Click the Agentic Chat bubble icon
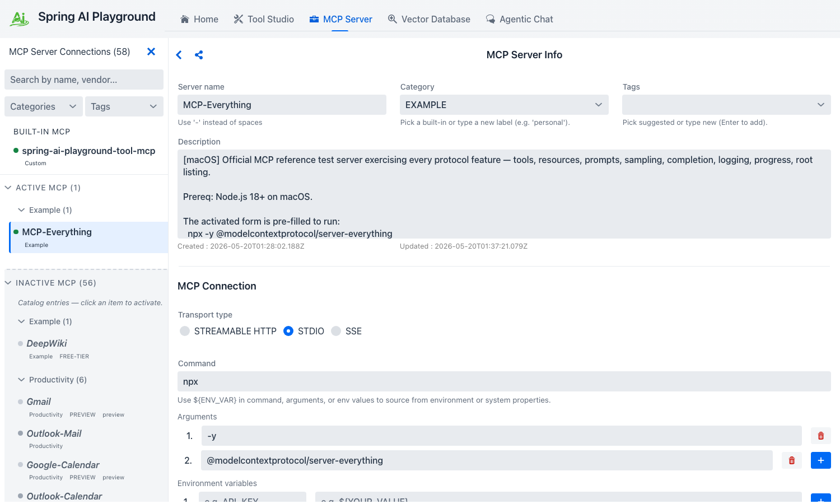Image resolution: width=840 pixels, height=504 pixels. (x=491, y=19)
